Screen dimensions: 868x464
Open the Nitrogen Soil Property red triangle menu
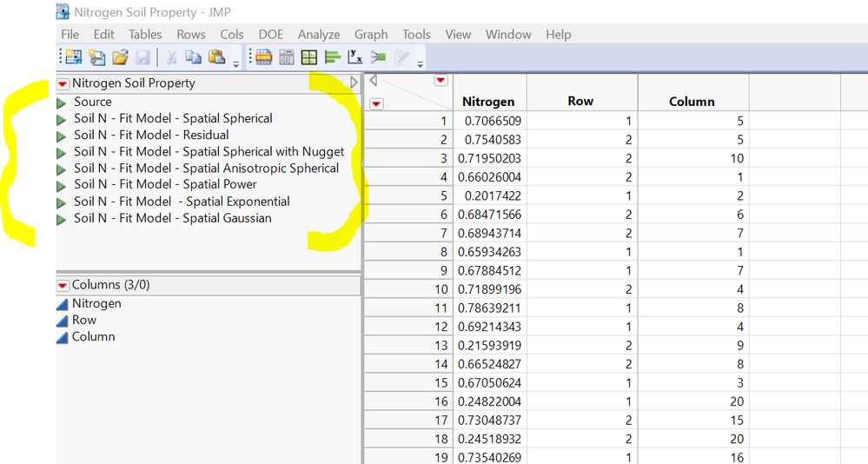63,84
